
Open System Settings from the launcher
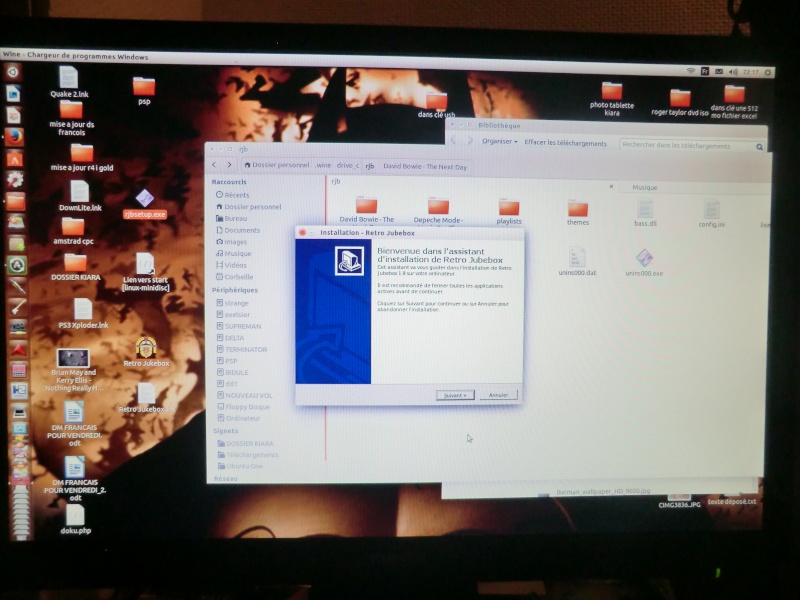[x=15, y=180]
